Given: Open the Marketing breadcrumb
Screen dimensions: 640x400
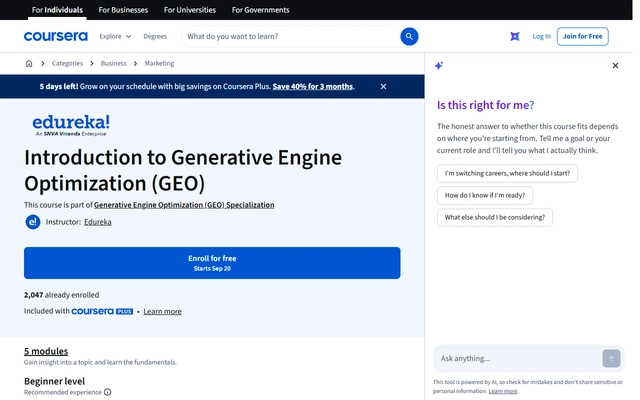Looking at the screenshot, I should click(159, 63).
